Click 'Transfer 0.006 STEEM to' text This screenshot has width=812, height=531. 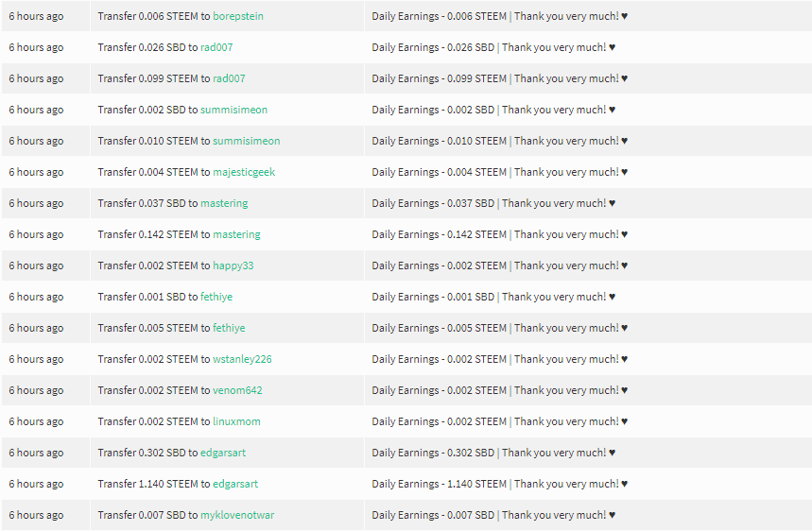154,17
